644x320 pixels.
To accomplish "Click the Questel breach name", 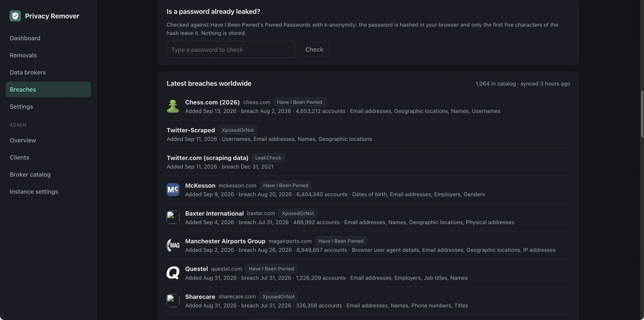I will 197,269.
